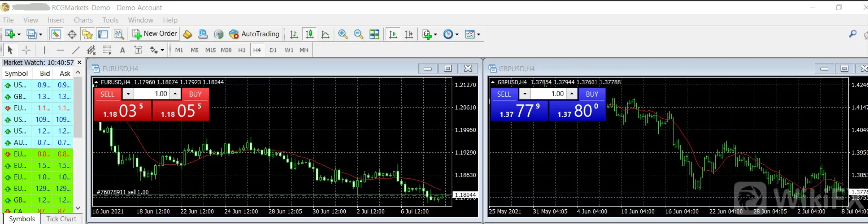Image resolution: width=868 pixels, height=224 pixels.
Task: Expand the New Chart dropdown arrow
Action: pos(19,34)
